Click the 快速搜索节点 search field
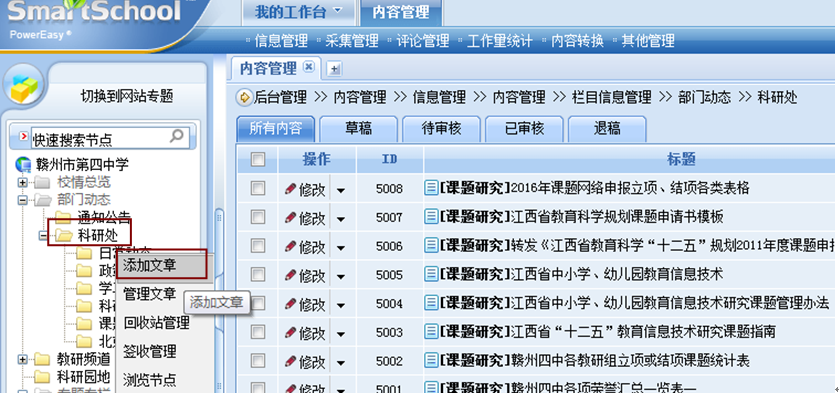Screen dimensions: 839x397 [100, 139]
